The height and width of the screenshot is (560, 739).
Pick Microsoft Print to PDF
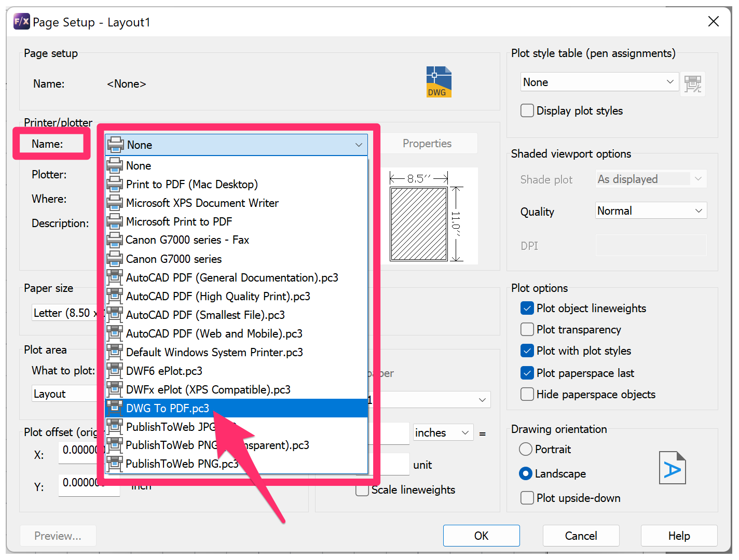pyautogui.click(x=237, y=222)
